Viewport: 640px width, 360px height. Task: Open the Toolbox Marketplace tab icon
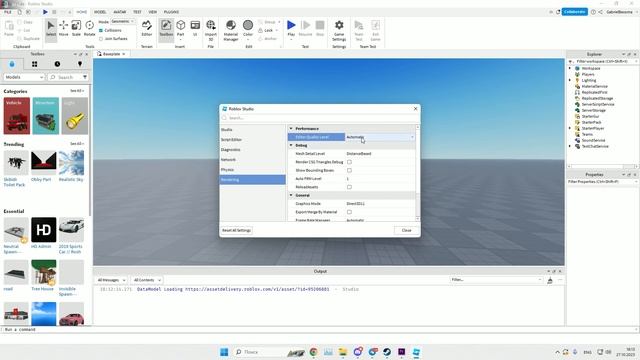click(12, 64)
